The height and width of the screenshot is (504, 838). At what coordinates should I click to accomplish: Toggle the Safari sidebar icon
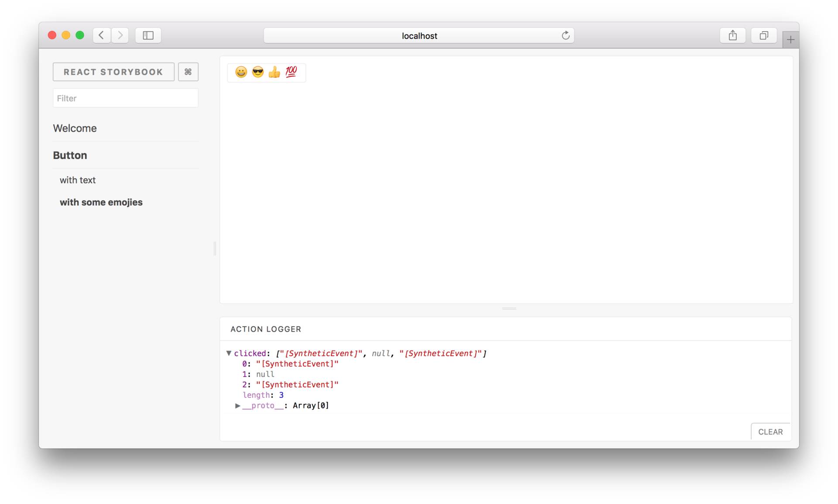148,35
